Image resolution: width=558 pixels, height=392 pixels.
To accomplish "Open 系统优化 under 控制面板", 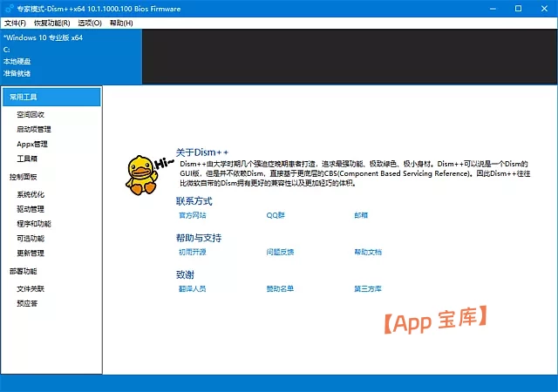I will (31, 194).
